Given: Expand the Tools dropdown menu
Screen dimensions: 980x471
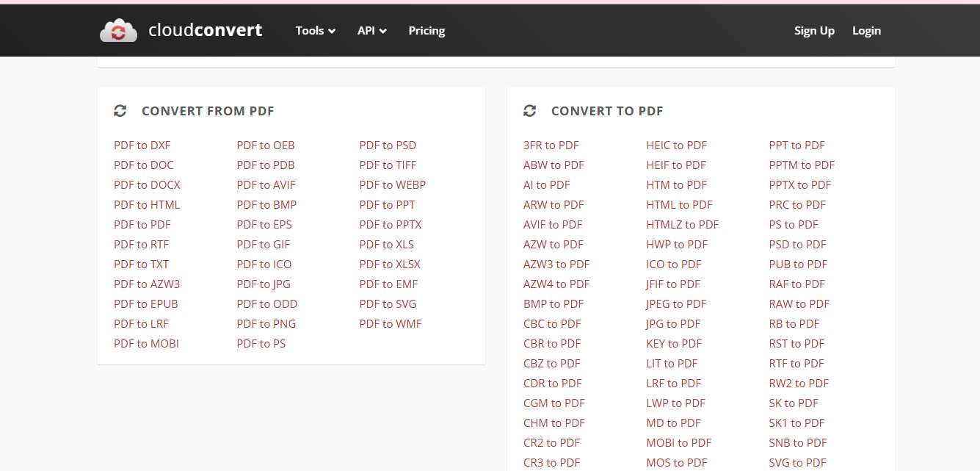Looking at the screenshot, I should (315, 31).
